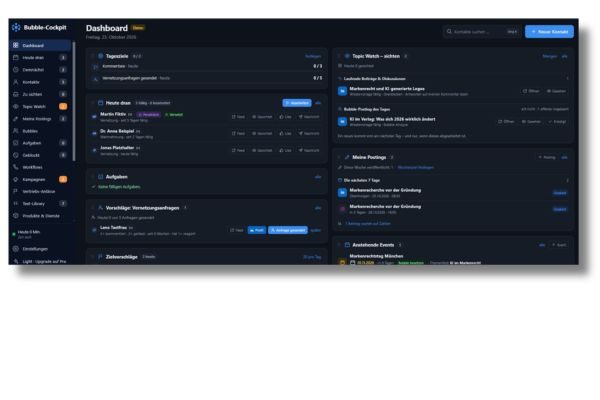Open contact Martin Fiktiv
Image resolution: width=600 pixels, height=400 pixels.
click(x=113, y=114)
